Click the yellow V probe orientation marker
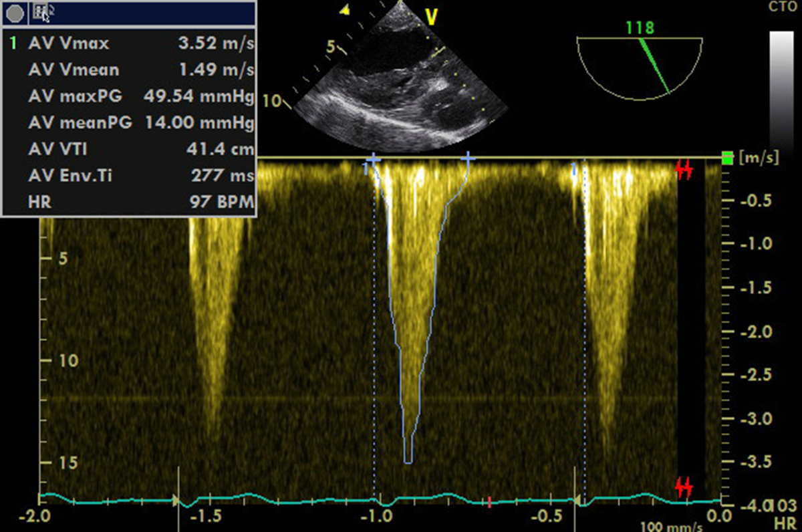Screen dimensions: 802x532 pyautogui.click(x=432, y=18)
